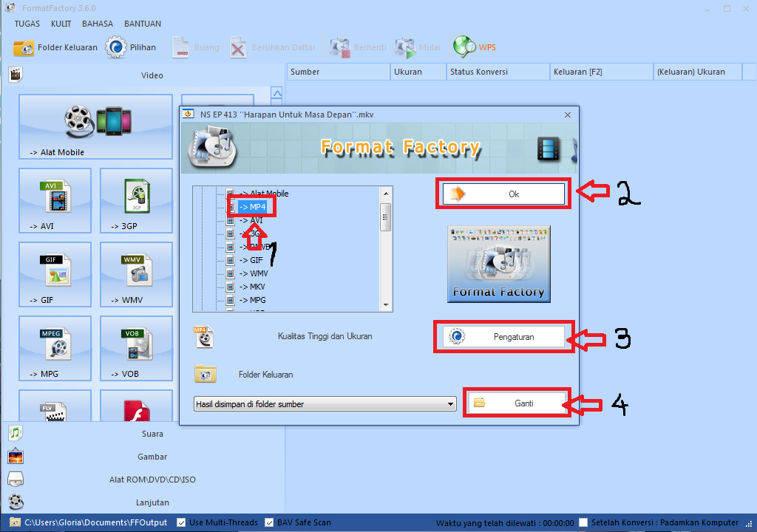757x532 pixels.
Task: Click the (Keluaran) Ukuran column header
Action: click(x=698, y=72)
